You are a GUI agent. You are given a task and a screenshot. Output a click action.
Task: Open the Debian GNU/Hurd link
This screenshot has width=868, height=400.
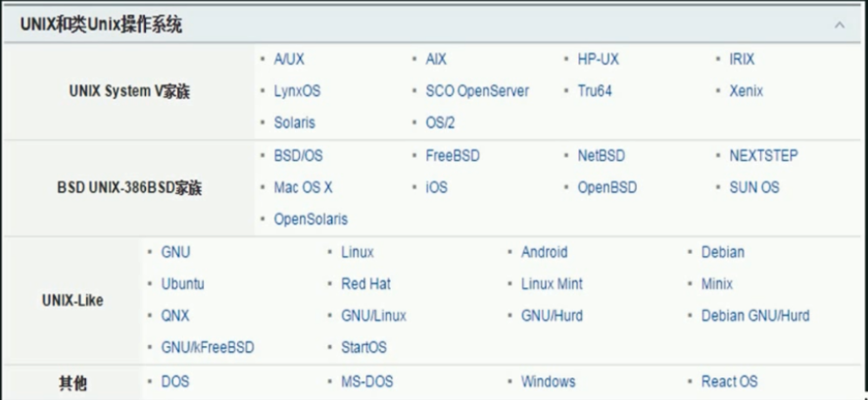pyautogui.click(x=755, y=316)
